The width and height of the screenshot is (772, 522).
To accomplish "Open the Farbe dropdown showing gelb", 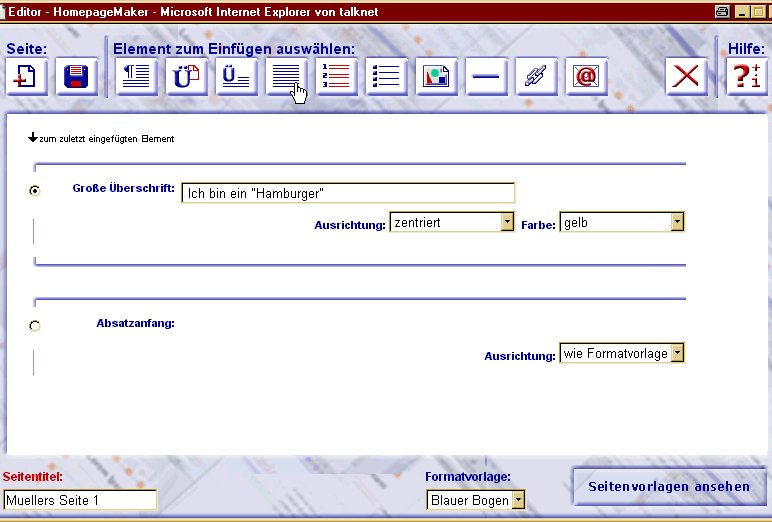I will (677, 223).
